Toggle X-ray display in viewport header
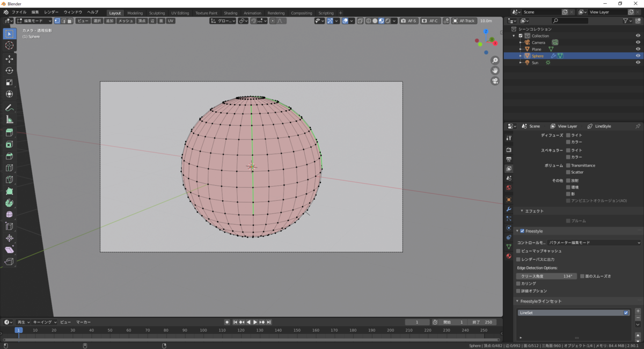This screenshot has height=349, width=644. (x=360, y=21)
